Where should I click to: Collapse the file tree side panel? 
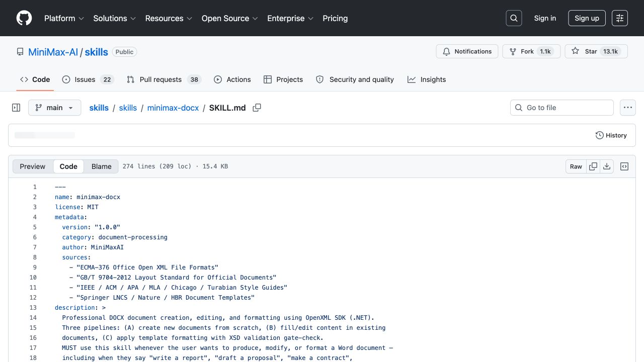(16, 108)
